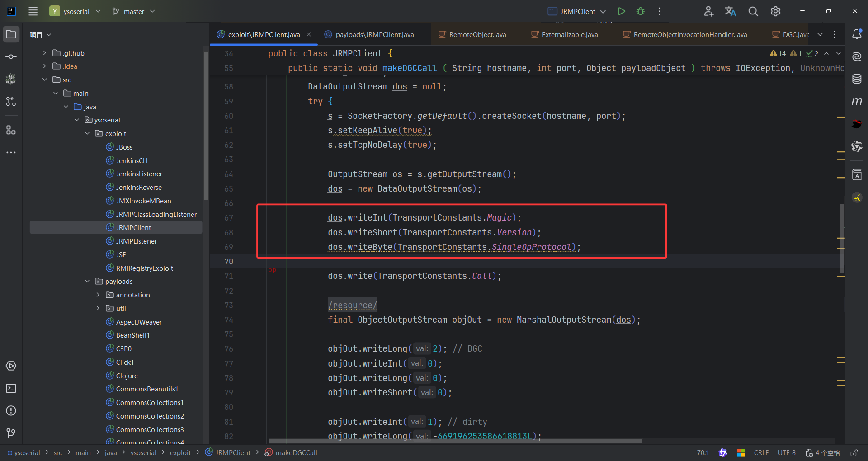This screenshot has width=868, height=461.
Task: Open Pull Requests tool window
Action: tap(11, 102)
